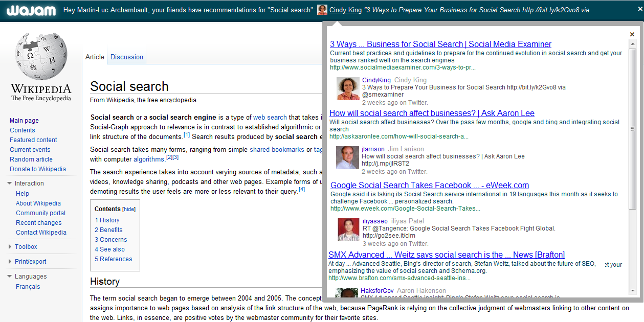View Recent changes

pos(39,223)
